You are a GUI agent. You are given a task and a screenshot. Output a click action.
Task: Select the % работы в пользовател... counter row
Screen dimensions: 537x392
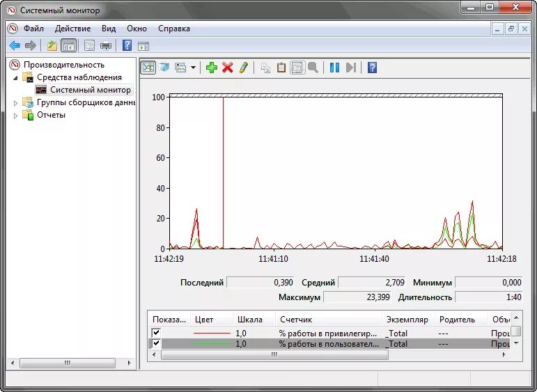coord(329,343)
